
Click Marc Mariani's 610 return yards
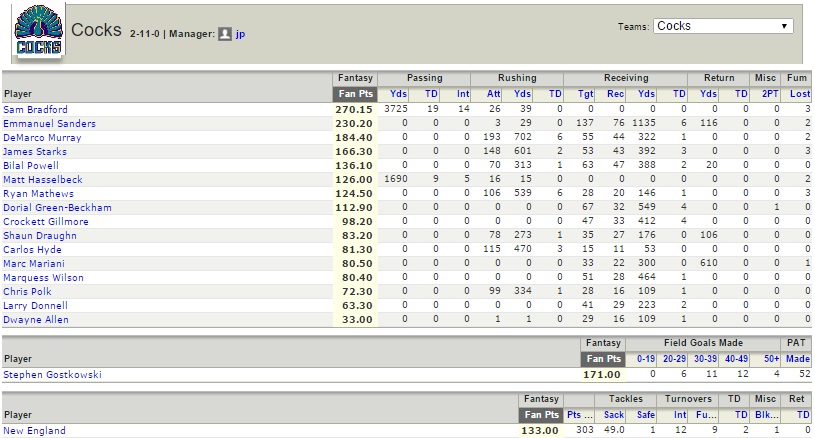[709, 263]
